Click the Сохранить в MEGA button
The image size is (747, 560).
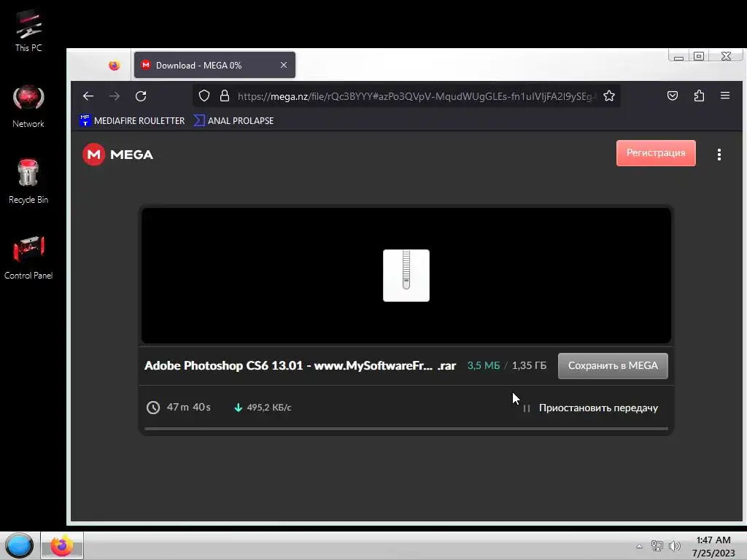coord(613,366)
